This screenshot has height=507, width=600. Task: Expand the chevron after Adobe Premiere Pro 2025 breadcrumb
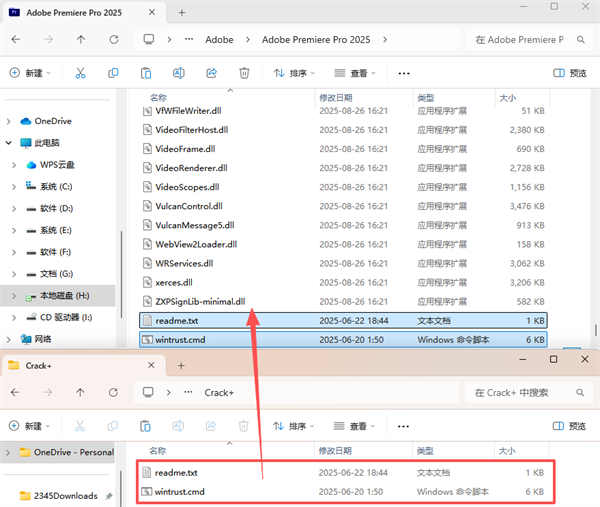pyautogui.click(x=385, y=39)
